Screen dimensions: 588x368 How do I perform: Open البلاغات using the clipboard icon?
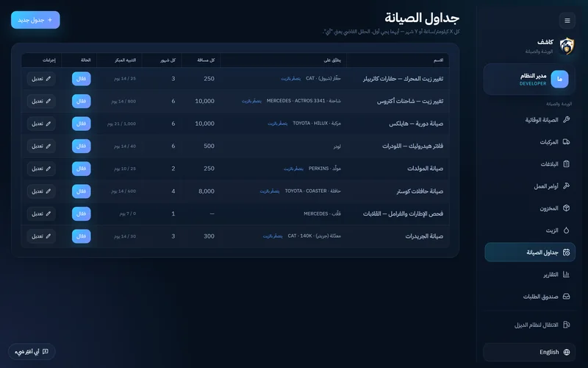tap(566, 163)
